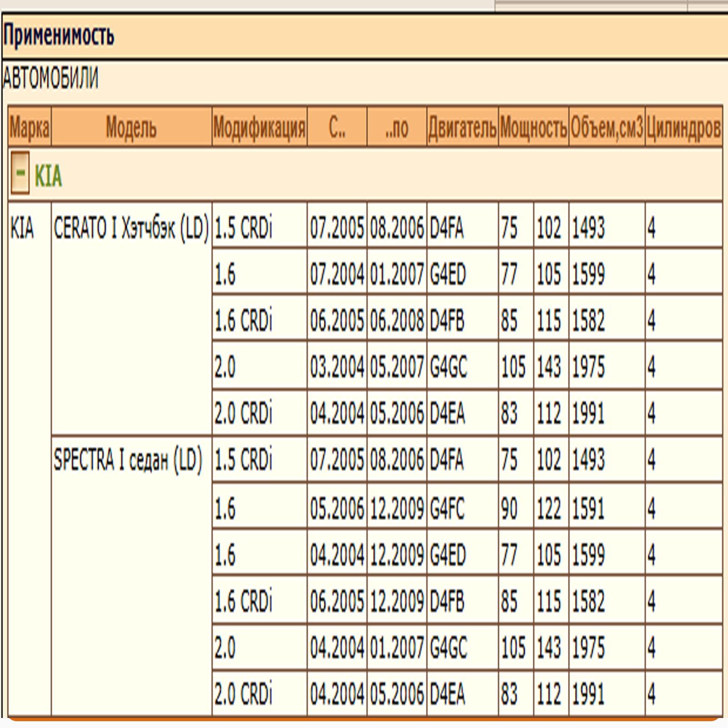728x728 pixels.
Task: Click the green KIA group label
Action: pyautogui.click(x=48, y=176)
